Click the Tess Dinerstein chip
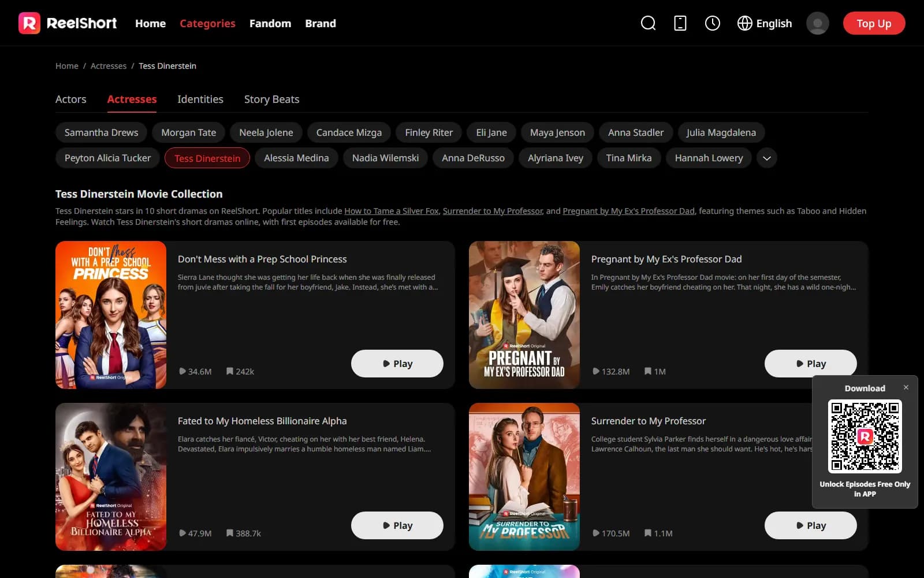Image resolution: width=924 pixels, height=578 pixels. coord(207,158)
